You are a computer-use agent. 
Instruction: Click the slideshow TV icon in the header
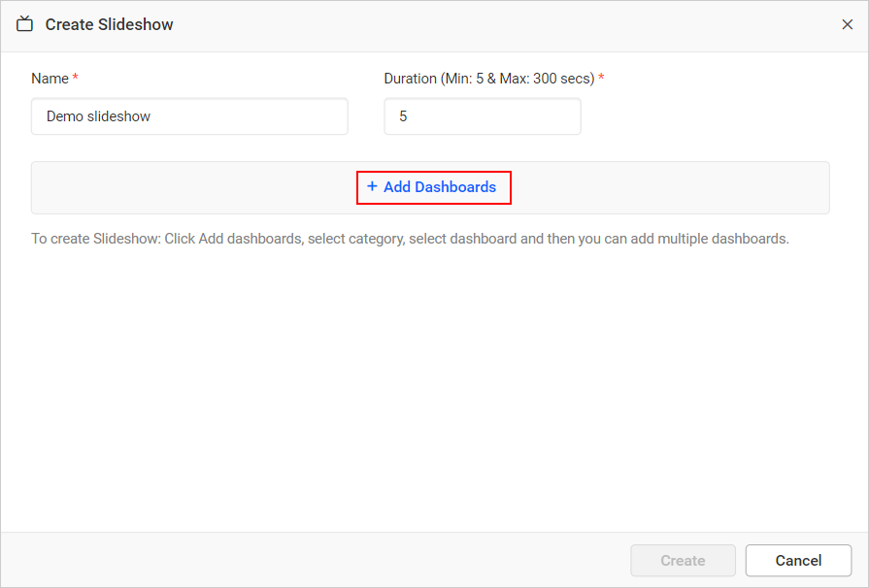point(24,23)
